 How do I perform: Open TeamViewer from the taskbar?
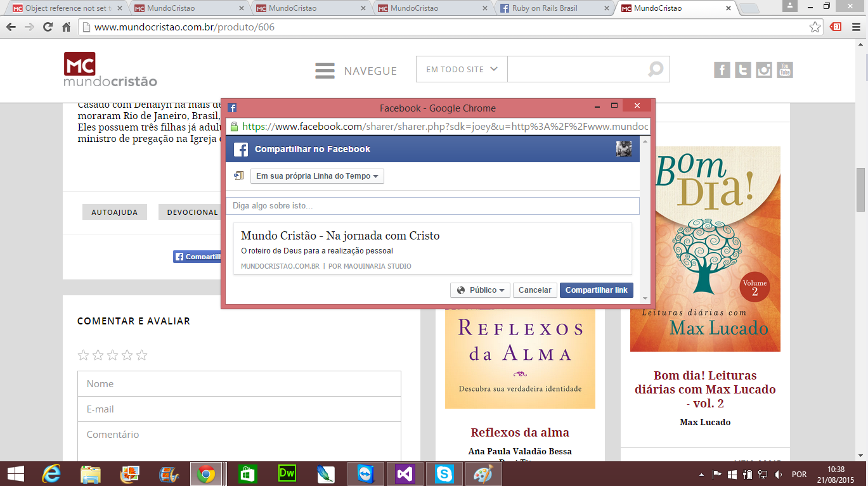pos(366,474)
